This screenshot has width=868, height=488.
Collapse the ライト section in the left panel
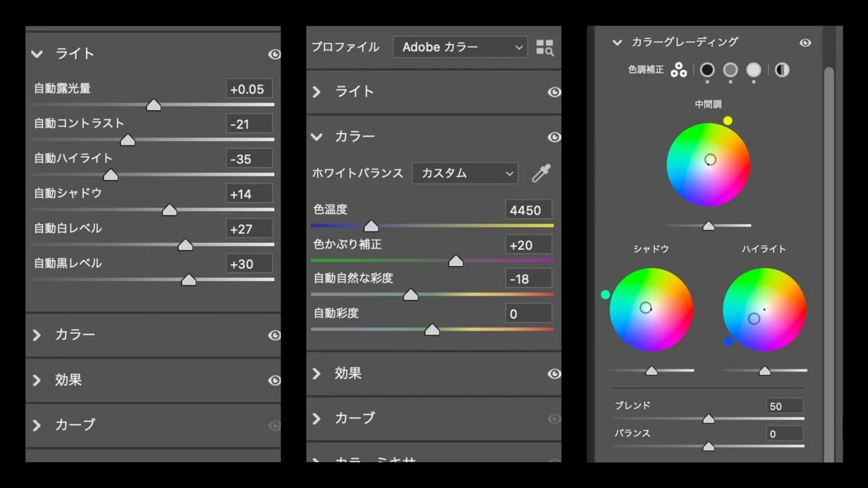pyautogui.click(x=38, y=53)
